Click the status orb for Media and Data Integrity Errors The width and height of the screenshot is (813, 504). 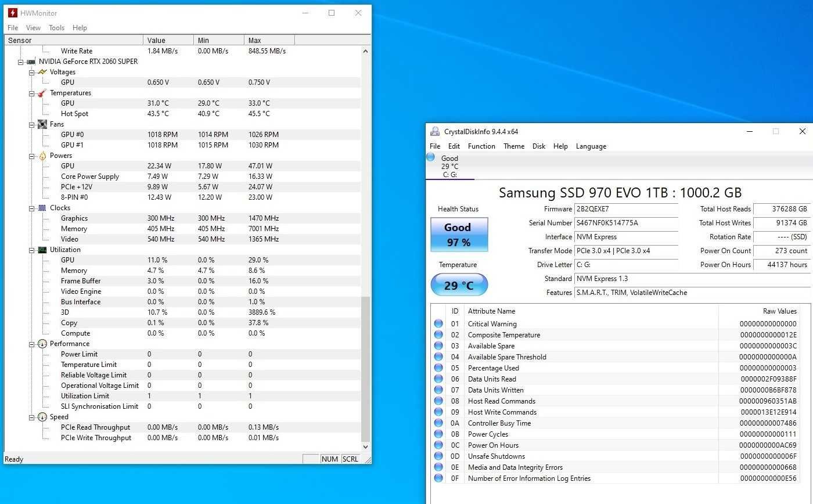pos(438,467)
